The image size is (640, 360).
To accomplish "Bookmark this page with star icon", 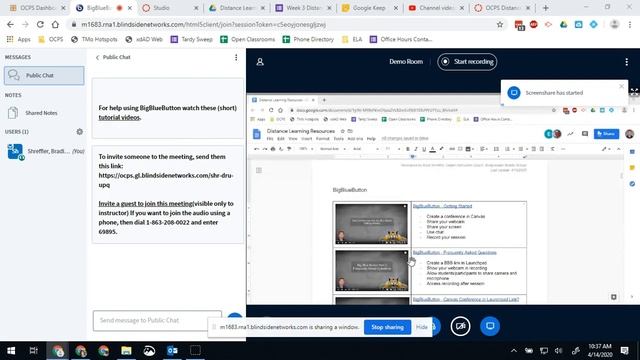I will coord(500,24).
